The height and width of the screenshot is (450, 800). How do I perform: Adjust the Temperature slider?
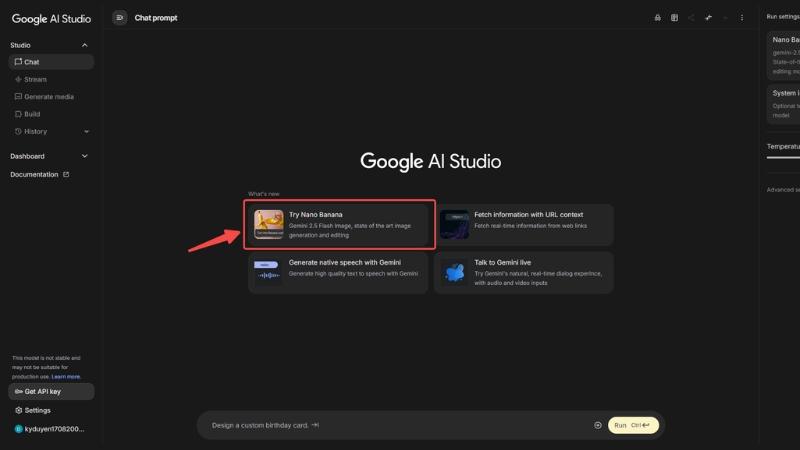click(783, 157)
